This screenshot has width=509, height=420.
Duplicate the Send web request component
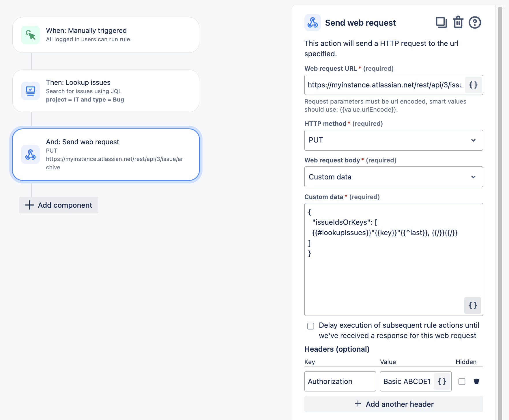(x=441, y=22)
